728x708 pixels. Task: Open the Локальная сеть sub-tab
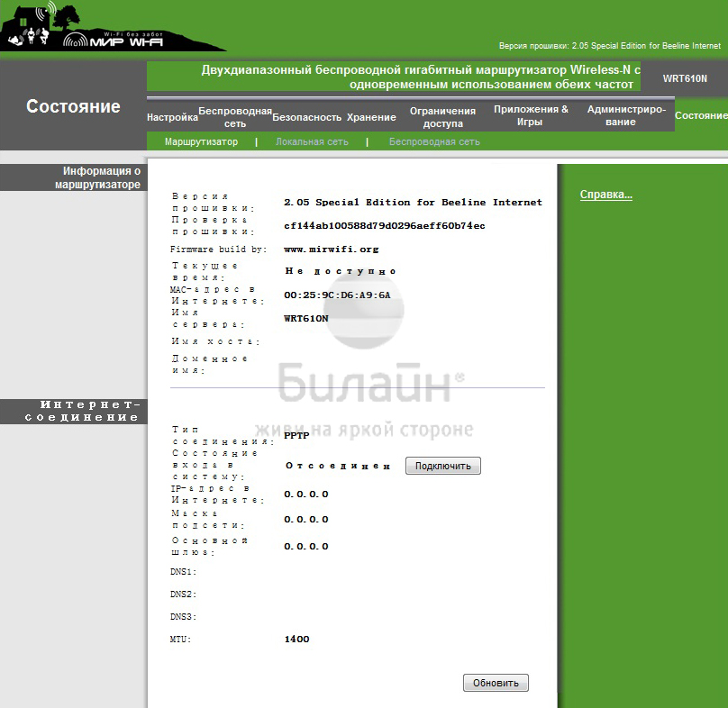[312, 141]
